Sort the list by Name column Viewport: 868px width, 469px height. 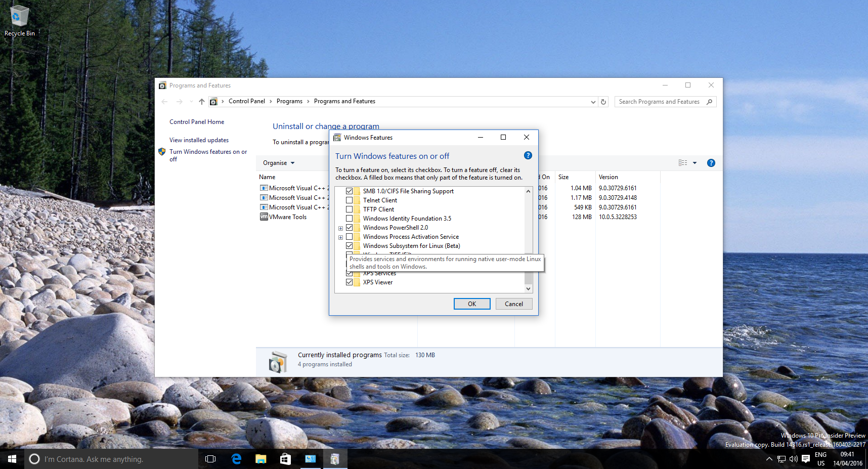coord(267,177)
